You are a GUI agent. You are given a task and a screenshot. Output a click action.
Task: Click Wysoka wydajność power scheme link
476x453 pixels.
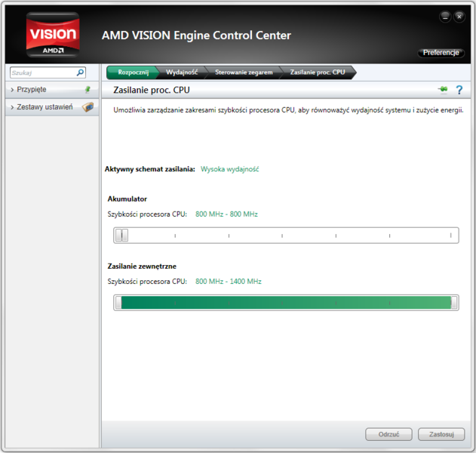230,169
